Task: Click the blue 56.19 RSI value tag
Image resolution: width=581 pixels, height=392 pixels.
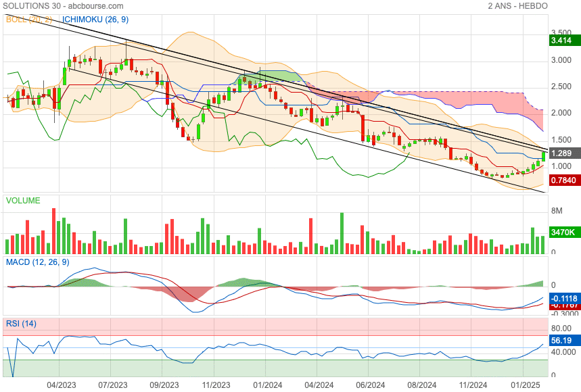Action: coord(565,341)
